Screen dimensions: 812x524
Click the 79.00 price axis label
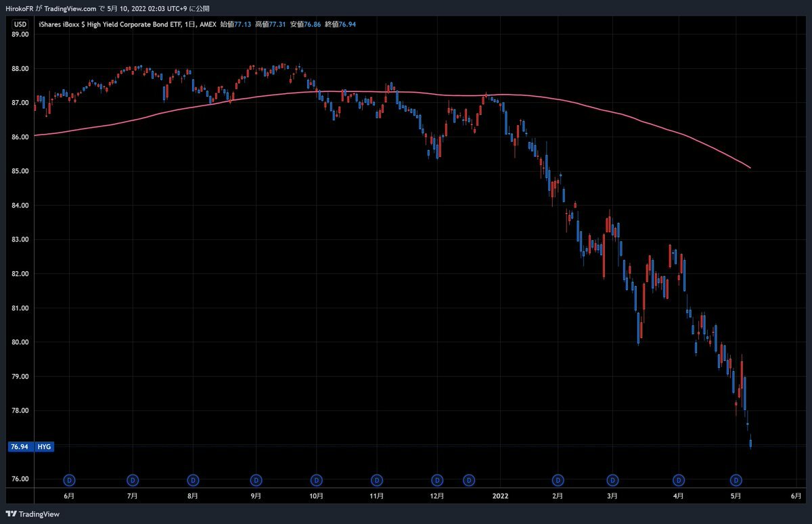pyautogui.click(x=20, y=377)
